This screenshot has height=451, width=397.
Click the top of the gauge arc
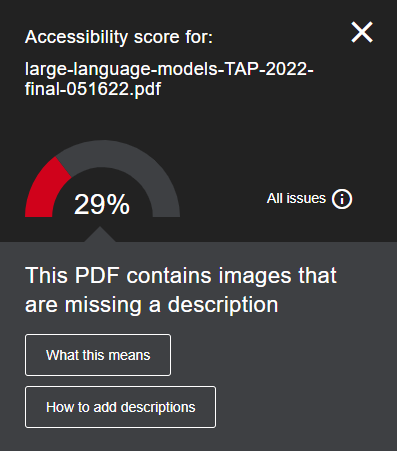tap(103, 153)
